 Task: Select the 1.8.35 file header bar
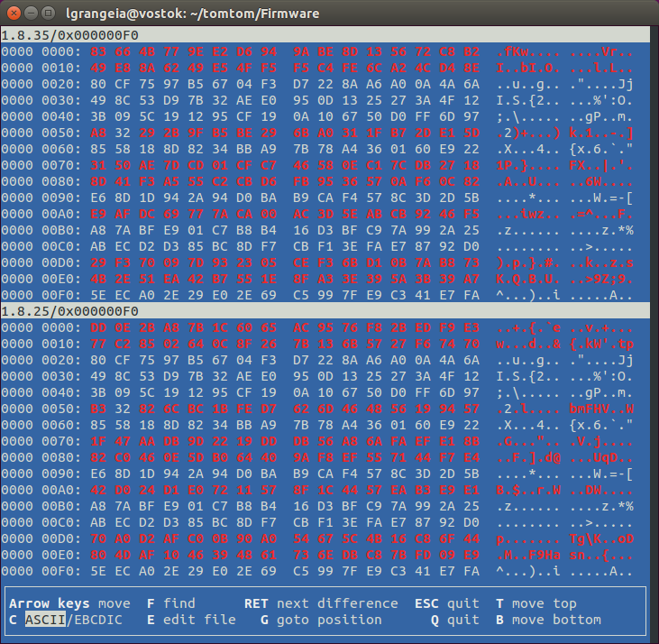(x=329, y=35)
